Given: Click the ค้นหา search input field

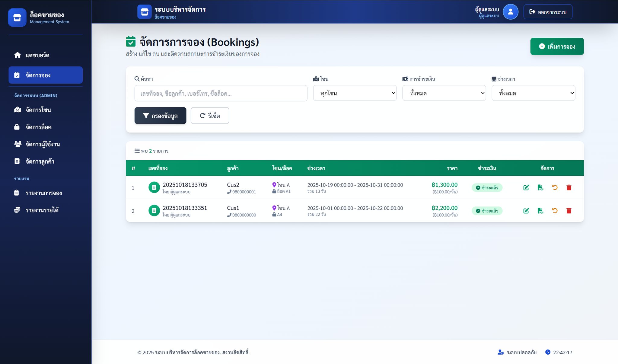Looking at the screenshot, I should (x=221, y=93).
